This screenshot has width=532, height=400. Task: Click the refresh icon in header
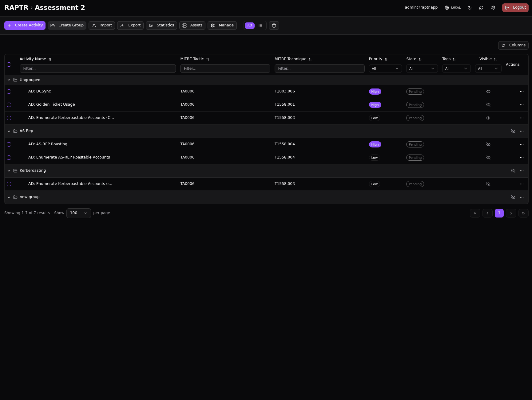(x=481, y=8)
